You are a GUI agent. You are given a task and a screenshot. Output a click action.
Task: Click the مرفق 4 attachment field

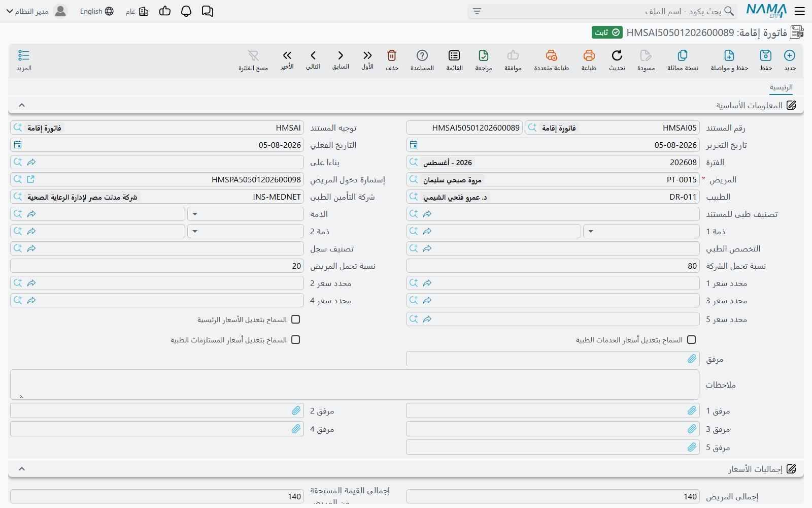[157, 429]
